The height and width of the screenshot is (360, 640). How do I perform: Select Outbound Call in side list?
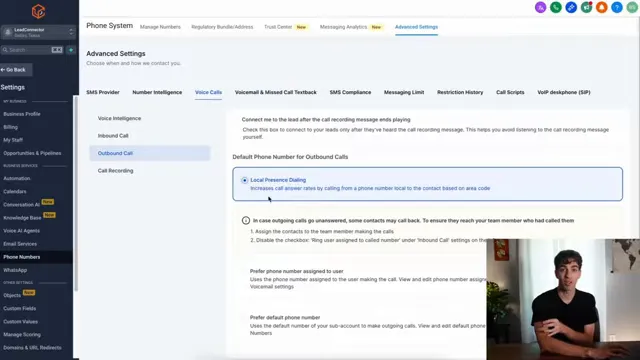coord(150,153)
